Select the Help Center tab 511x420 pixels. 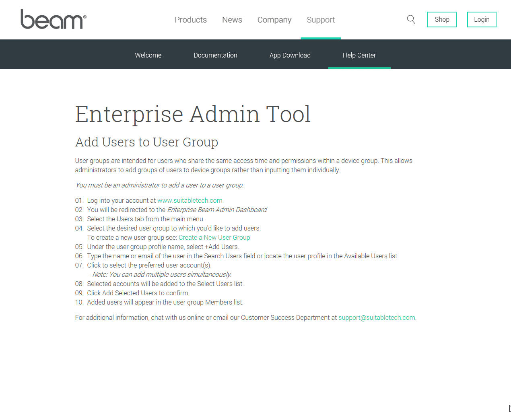359,55
